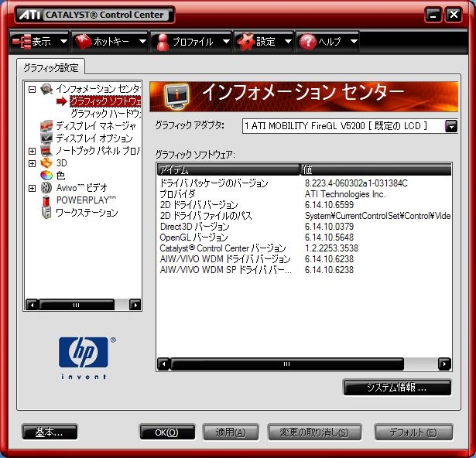This screenshot has width=476, height=458.
Task: Collapse the インフォメーション センター tree node
Action: point(32,89)
